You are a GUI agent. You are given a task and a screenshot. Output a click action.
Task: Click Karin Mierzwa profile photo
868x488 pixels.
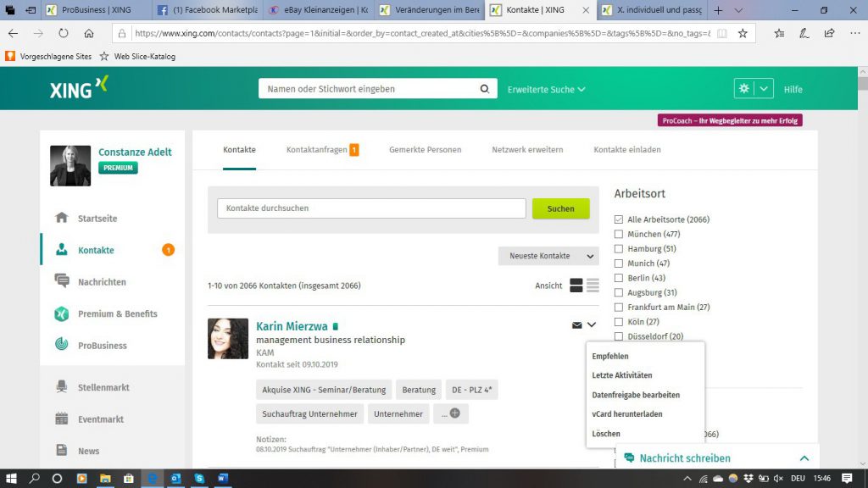click(227, 339)
